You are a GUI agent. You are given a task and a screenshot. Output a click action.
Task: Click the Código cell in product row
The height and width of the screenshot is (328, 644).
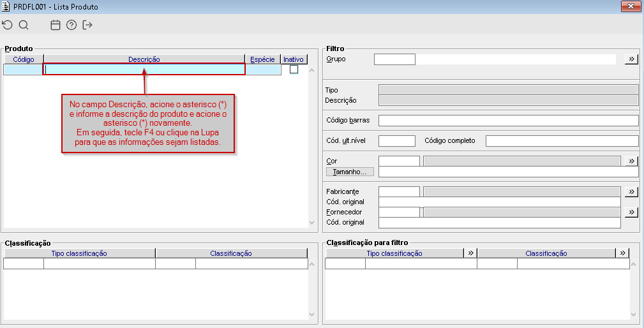[23, 70]
